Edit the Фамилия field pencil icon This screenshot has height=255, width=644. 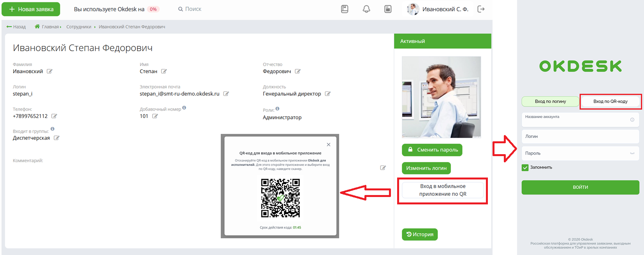[49, 71]
